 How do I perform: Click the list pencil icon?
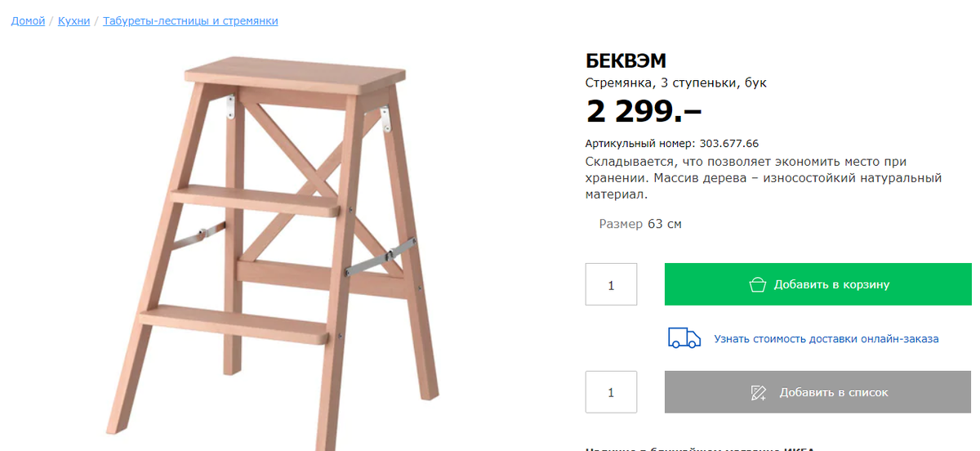759,392
